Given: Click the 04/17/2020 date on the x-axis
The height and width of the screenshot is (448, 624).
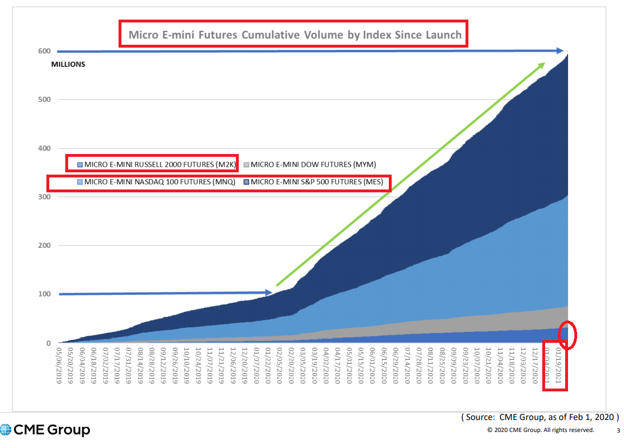Looking at the screenshot, I should 337,366.
